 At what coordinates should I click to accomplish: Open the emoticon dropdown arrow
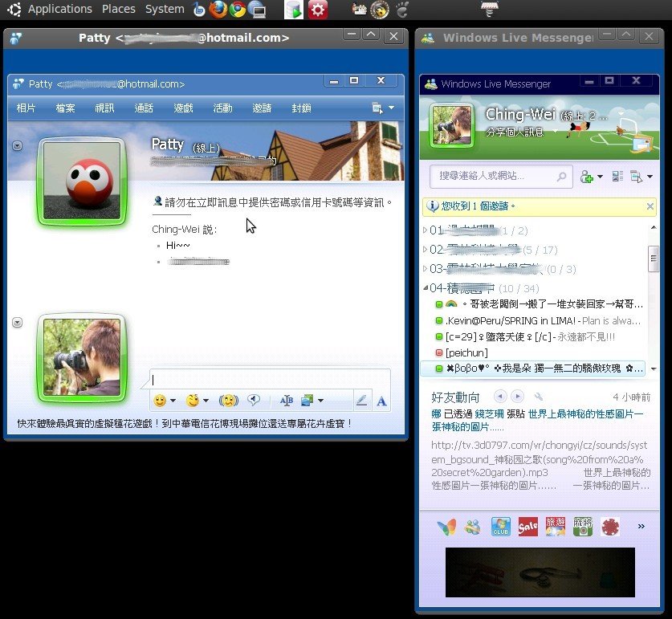click(173, 401)
